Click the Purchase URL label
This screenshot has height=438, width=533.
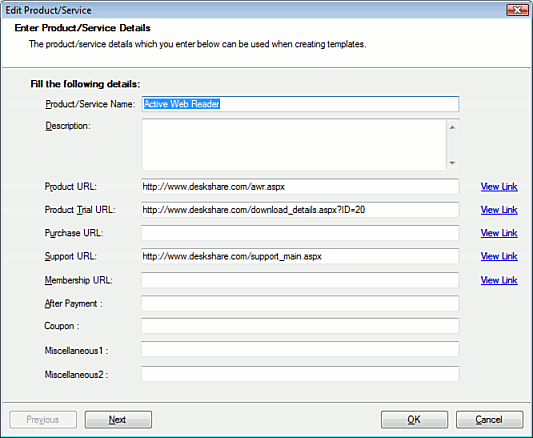74,233
